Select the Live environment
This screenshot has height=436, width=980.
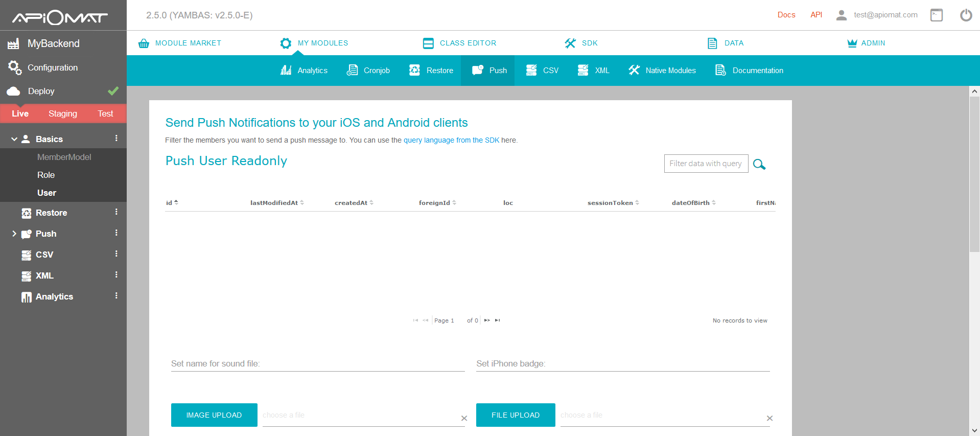20,113
